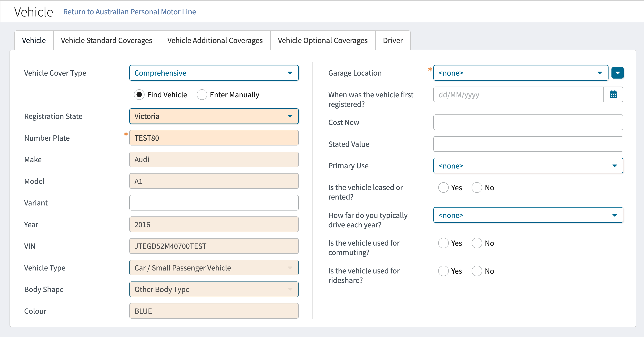Select the Enter Manually radio option

[202, 95]
